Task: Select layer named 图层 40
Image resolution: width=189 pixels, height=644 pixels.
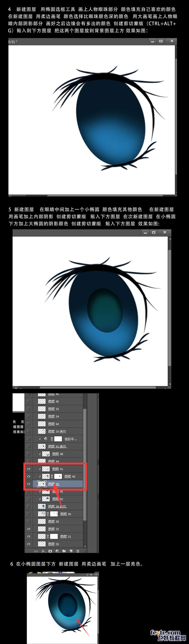Action: pyautogui.click(x=70, y=476)
